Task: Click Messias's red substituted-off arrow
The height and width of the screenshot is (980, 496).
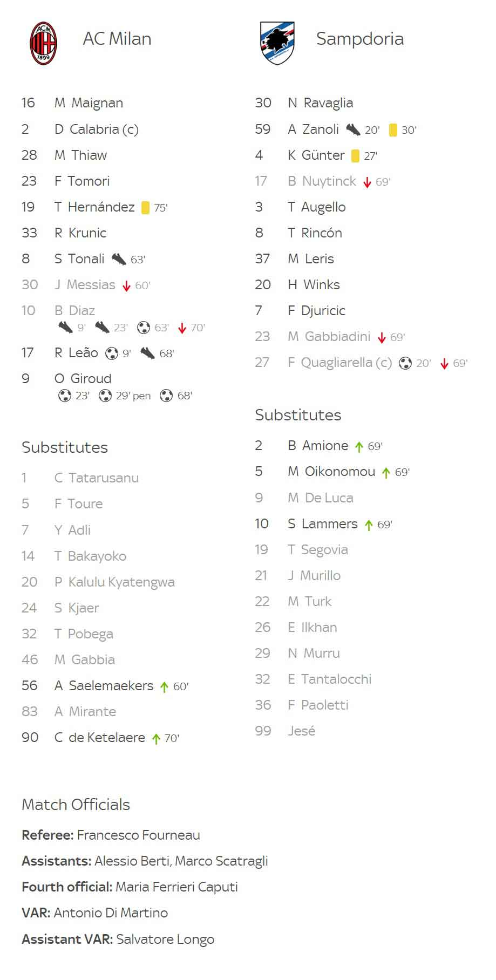Action: [126, 286]
